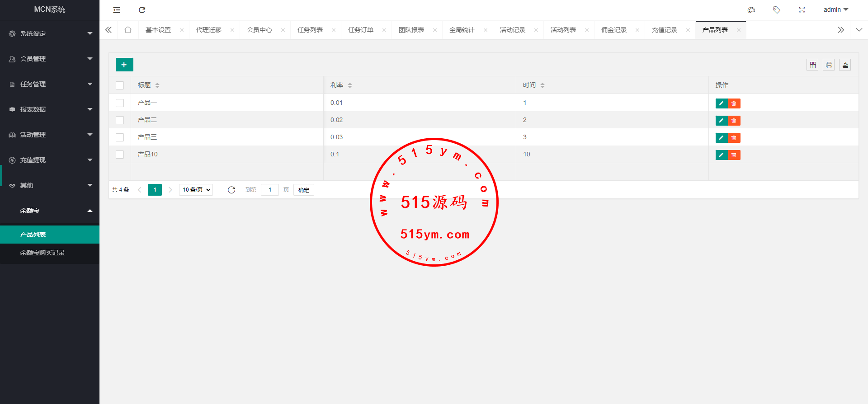868x404 pixels.
Task: Open the 10 条/页 page size dropdown
Action: point(196,190)
